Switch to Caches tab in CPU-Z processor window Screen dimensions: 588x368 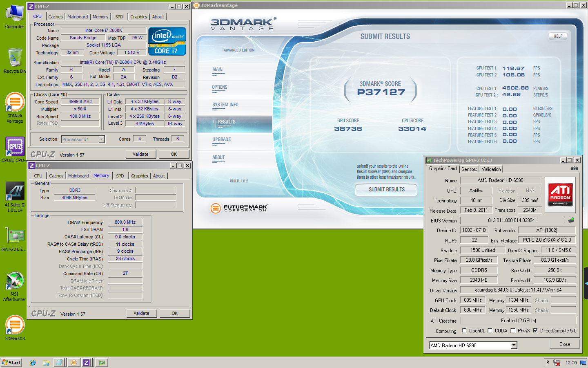pyautogui.click(x=56, y=17)
